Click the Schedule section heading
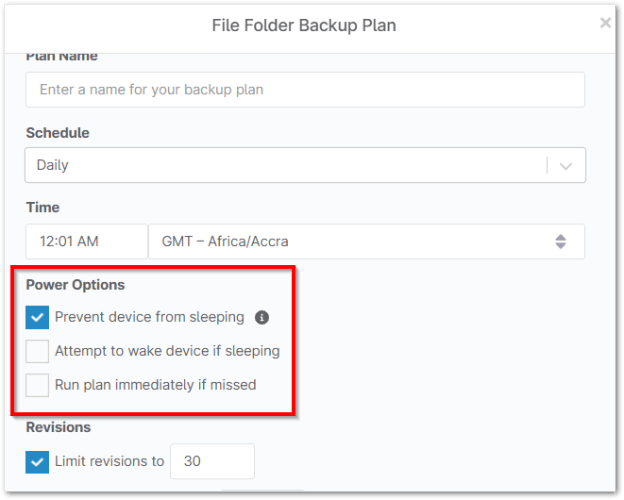Screen dimensions: 624x500 pyautogui.click(x=58, y=133)
